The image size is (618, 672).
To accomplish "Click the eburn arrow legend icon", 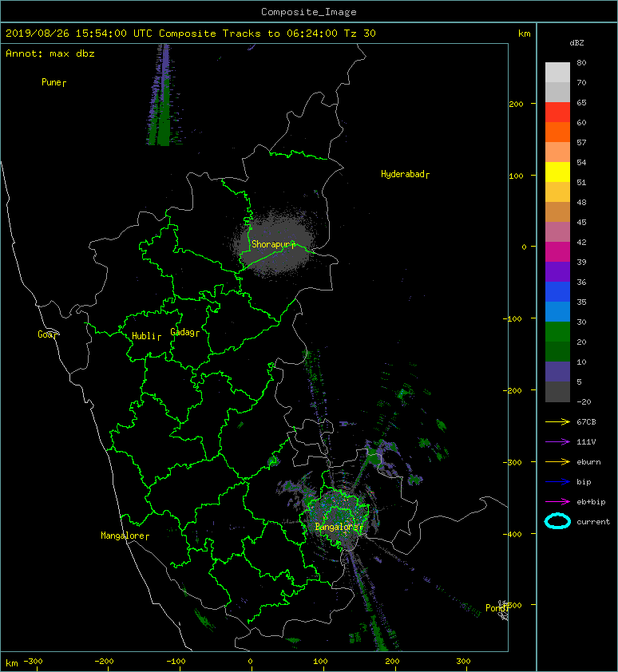I will point(557,461).
